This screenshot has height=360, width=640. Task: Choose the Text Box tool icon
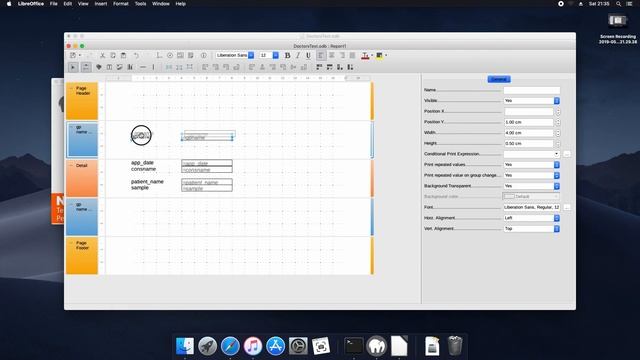coord(109,67)
